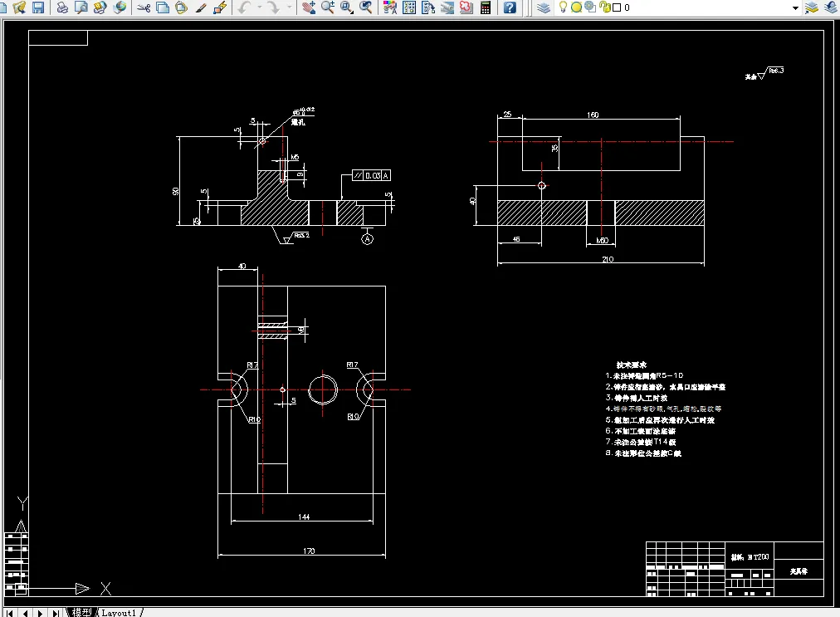Select the 160 dimension text
Viewport: 840px width, 617px height.
(x=593, y=115)
